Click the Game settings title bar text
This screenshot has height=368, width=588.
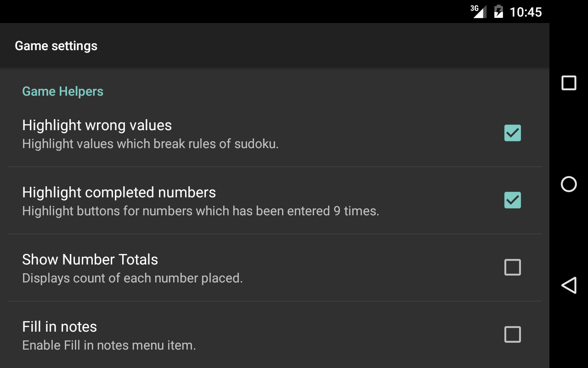pos(56,46)
